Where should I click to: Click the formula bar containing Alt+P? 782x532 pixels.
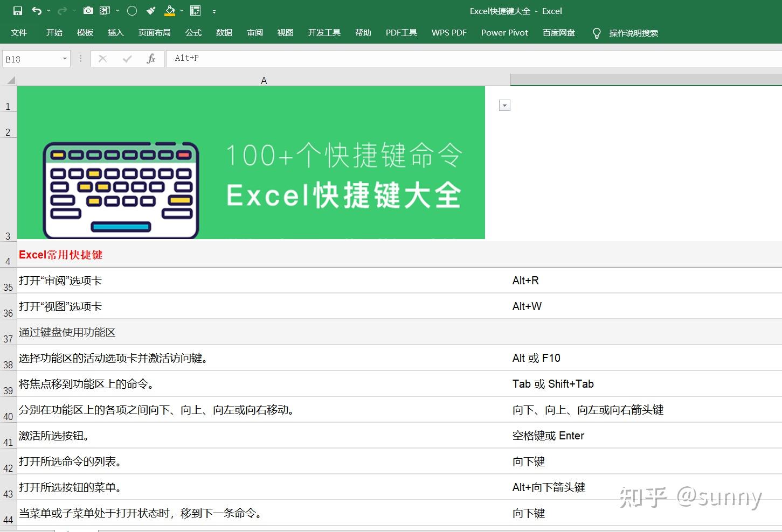(473, 58)
